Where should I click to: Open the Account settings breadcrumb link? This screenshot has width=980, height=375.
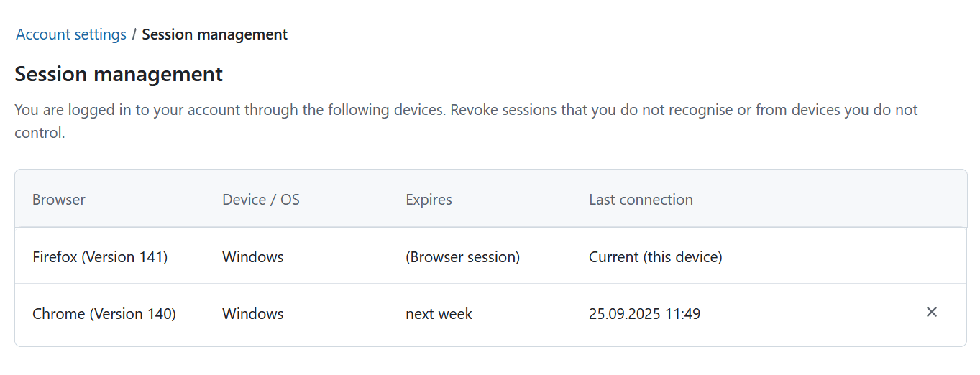(x=71, y=34)
